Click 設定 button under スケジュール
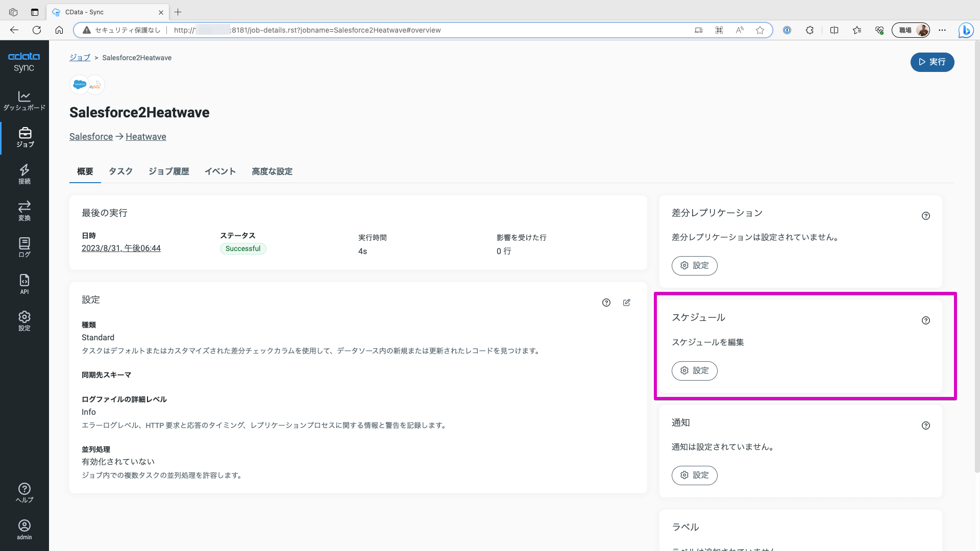 click(x=694, y=371)
